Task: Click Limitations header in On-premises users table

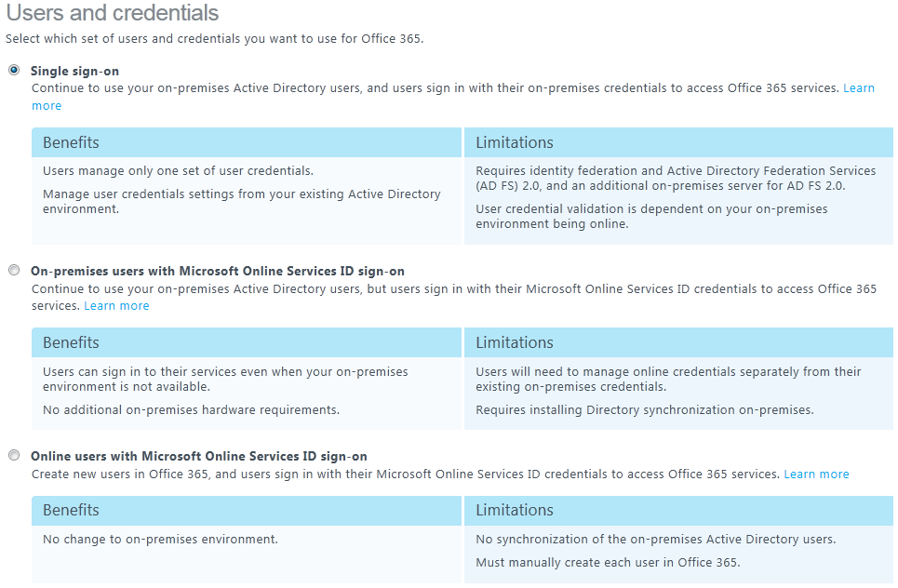Action: click(x=514, y=342)
